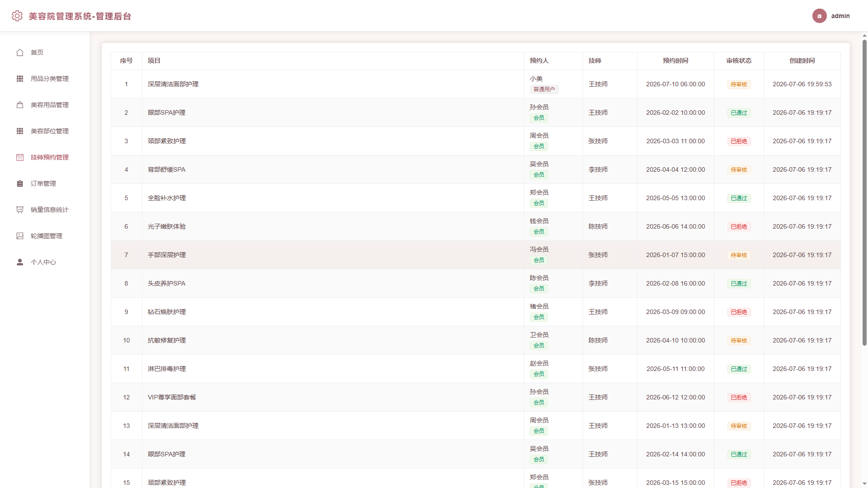Select the 美容部位管理 grid icon
The width and height of the screenshot is (868, 488).
coord(20,131)
